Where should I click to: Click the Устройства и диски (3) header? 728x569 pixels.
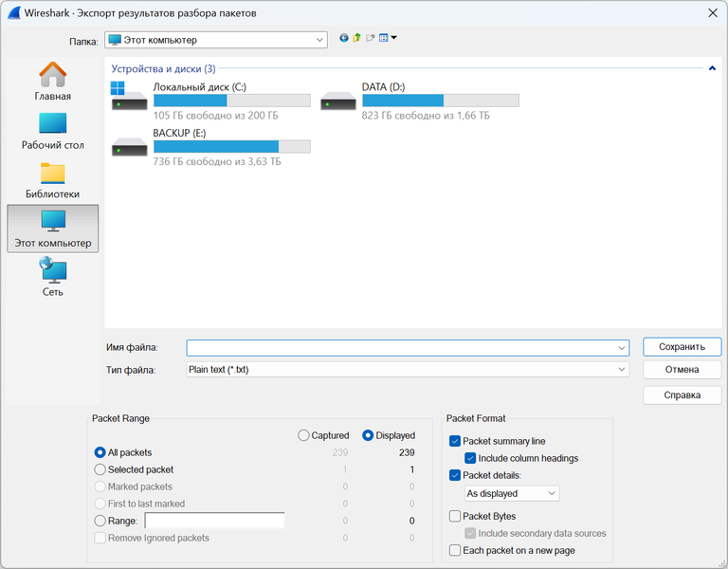click(x=163, y=68)
